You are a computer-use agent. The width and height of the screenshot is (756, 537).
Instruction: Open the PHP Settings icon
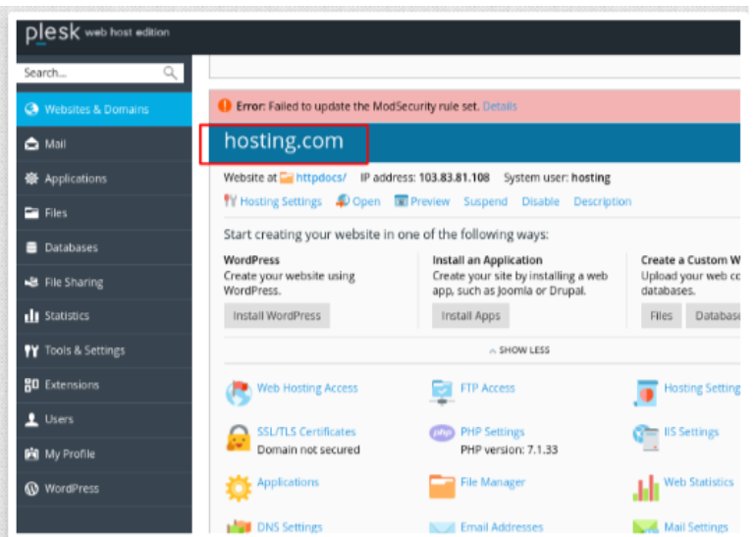tap(443, 433)
